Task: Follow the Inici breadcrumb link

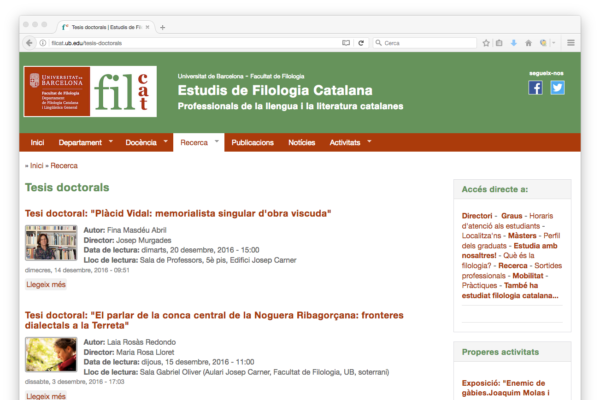Action: [36, 166]
